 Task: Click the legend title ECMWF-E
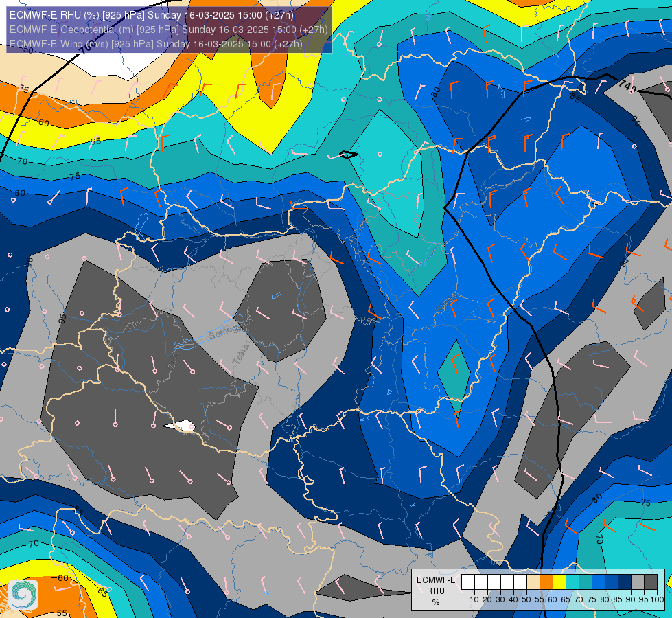tap(436, 580)
